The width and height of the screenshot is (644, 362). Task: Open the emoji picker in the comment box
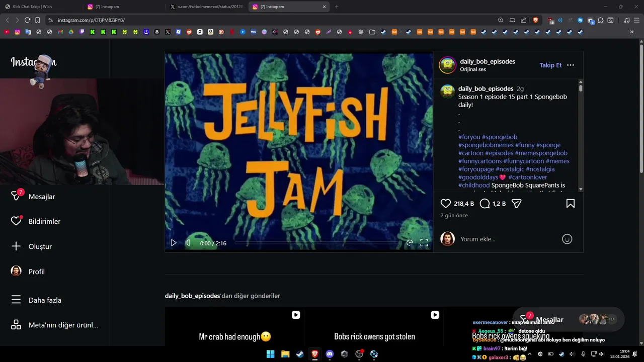(x=567, y=239)
